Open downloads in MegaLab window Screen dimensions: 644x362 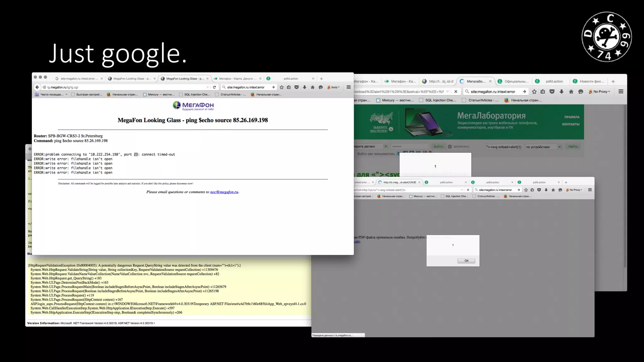pyautogui.click(x=561, y=91)
